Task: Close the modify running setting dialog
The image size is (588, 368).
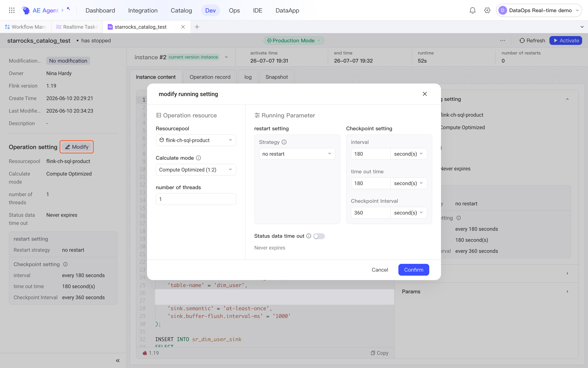Action: coord(425,94)
